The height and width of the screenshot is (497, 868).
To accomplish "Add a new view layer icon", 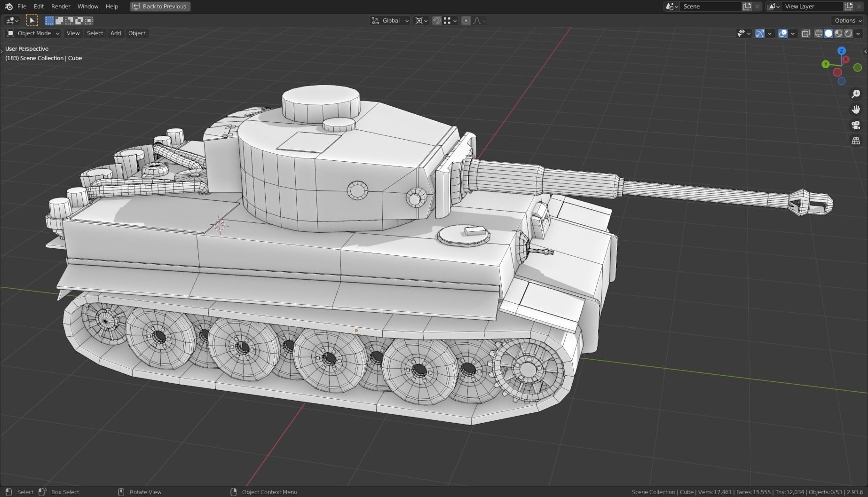I will tap(849, 6).
